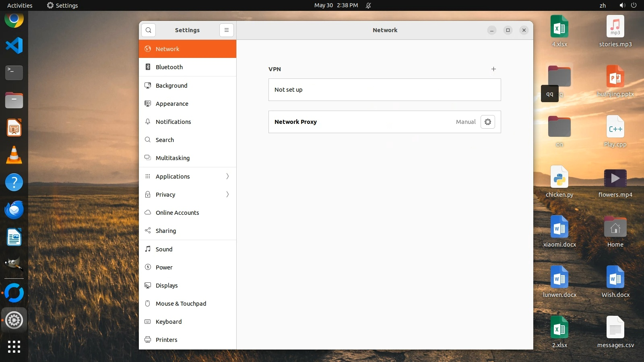The image size is (644, 362).
Task: Add a new VPN connection
Action: [x=493, y=69]
